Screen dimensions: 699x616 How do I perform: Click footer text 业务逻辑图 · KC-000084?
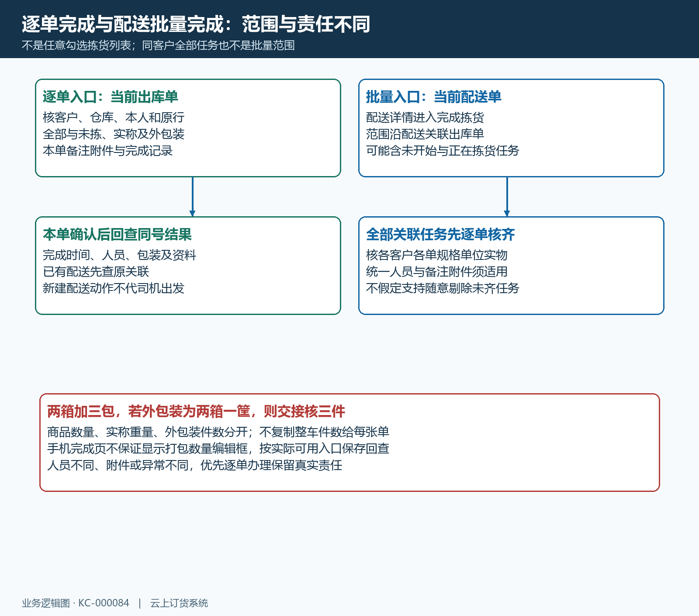click(x=76, y=603)
